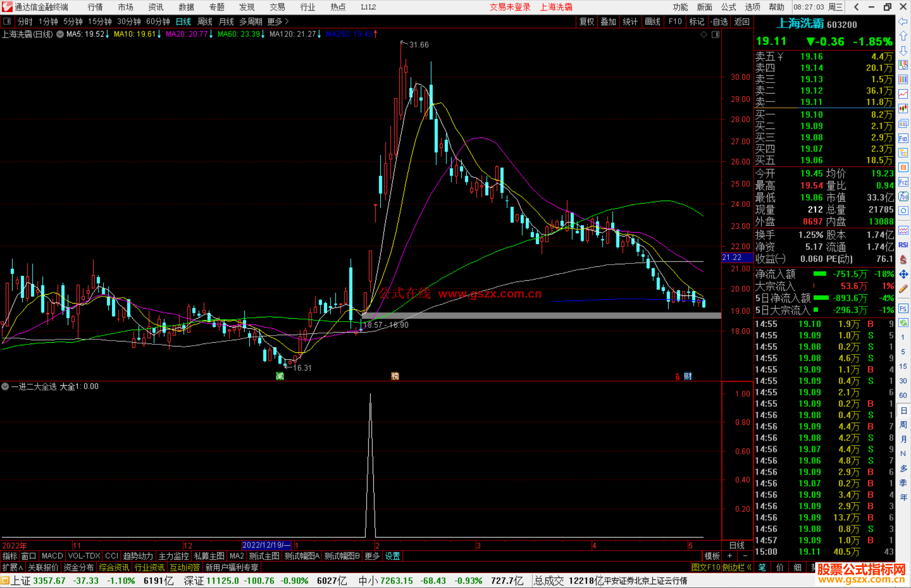Screen dimensions: 911x588
Task: Click 交易未登录 login link
Action: point(510,7)
